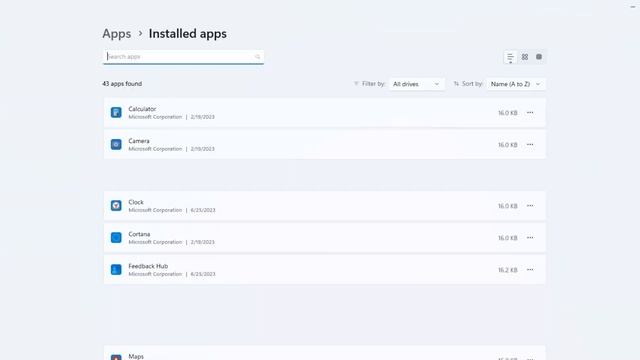Open the three-dot menu for Cortana
Viewport: 640px width, 360px height.
point(530,238)
